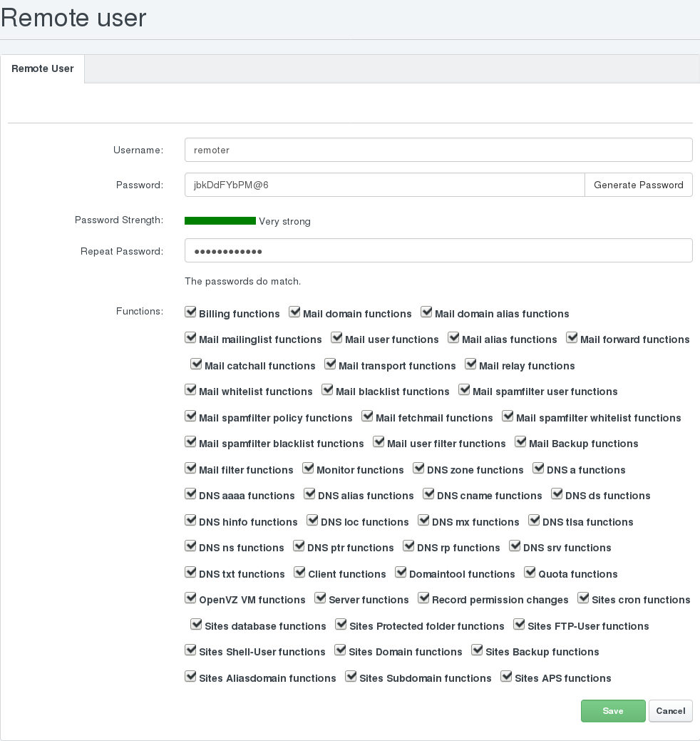The height and width of the screenshot is (741, 700).
Task: Click the green password strength bar
Action: [x=220, y=220]
